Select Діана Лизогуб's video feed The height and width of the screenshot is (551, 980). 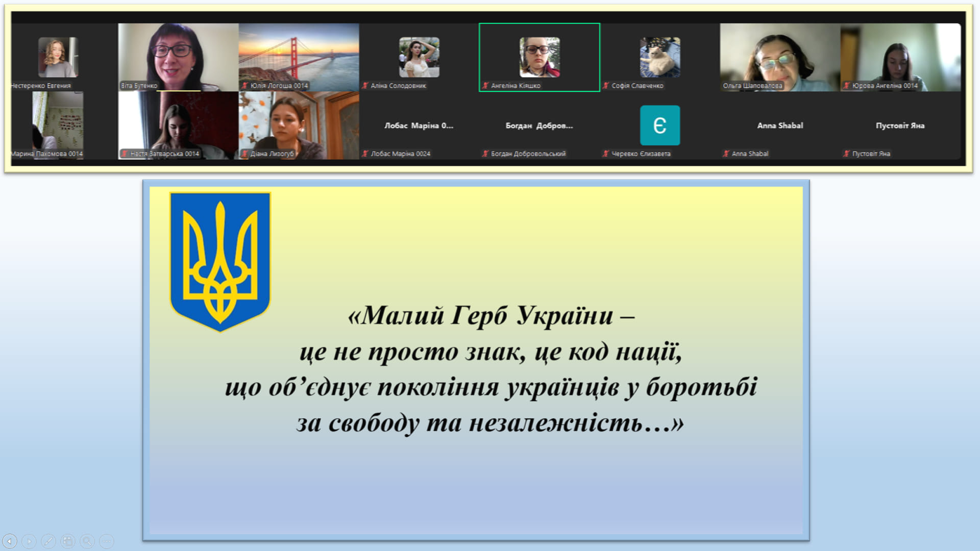299,126
